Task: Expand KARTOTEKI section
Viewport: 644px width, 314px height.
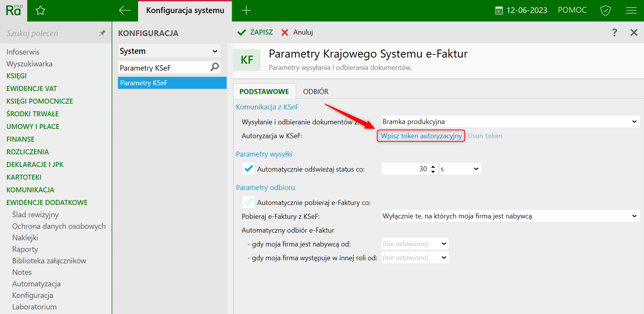Action: [x=24, y=177]
